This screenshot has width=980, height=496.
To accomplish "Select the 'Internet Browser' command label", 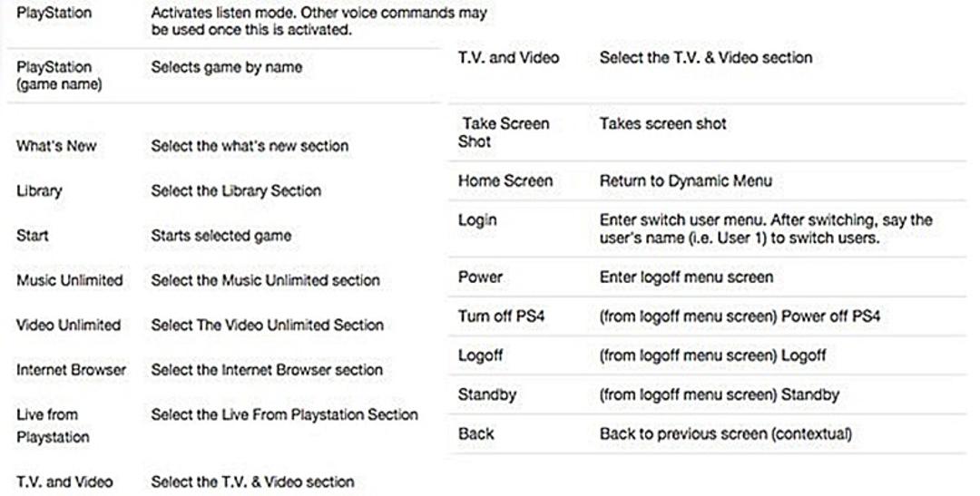I will tap(72, 370).
